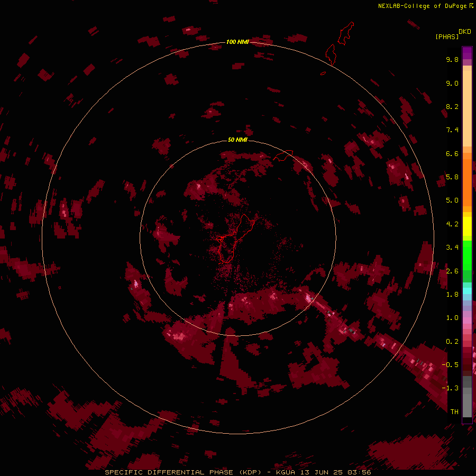Viewport: 476px width, 476px height.
Task: Select the [PHAS] units label
Action: [447, 36]
